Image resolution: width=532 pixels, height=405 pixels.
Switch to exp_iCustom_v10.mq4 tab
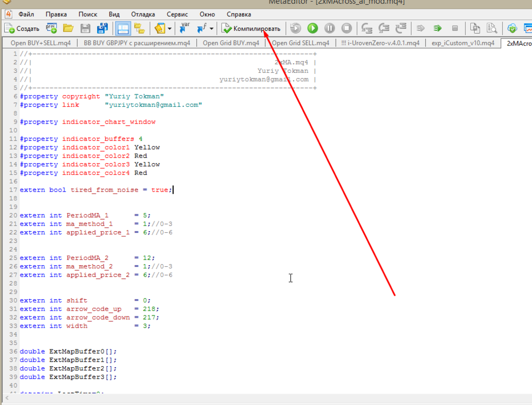pos(463,43)
